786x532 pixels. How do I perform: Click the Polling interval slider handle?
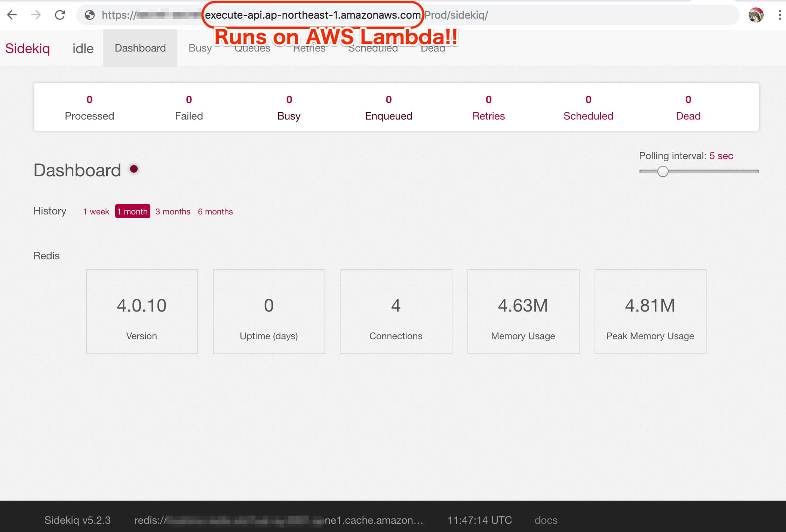(663, 171)
